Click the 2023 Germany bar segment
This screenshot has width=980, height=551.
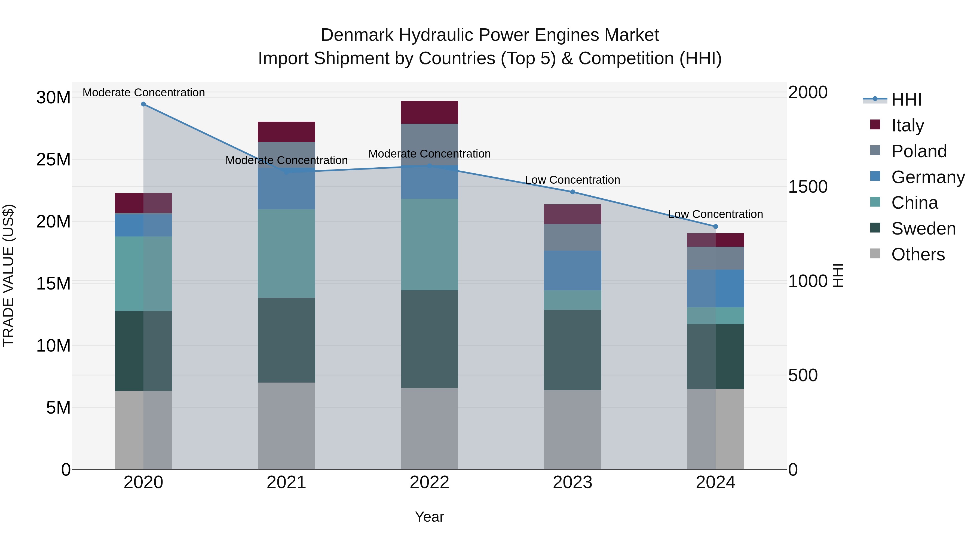(572, 270)
